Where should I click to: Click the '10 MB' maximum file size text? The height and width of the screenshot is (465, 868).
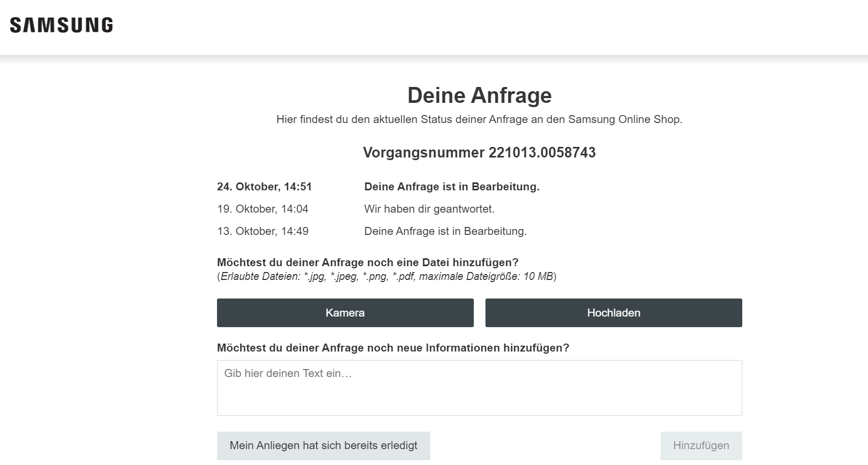coord(537,276)
